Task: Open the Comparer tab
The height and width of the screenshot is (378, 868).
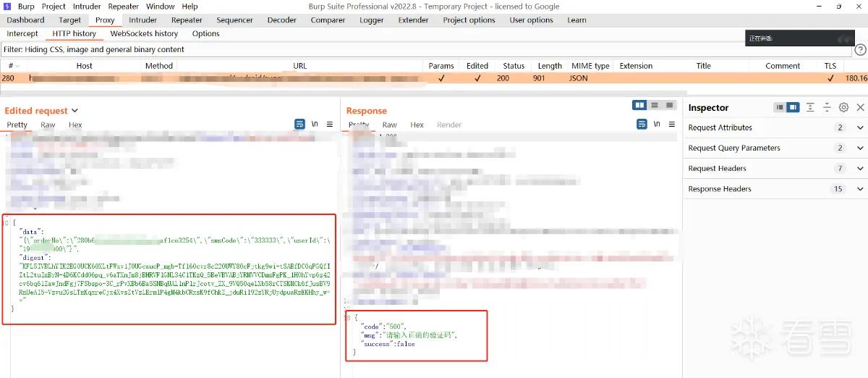Action: tap(328, 20)
